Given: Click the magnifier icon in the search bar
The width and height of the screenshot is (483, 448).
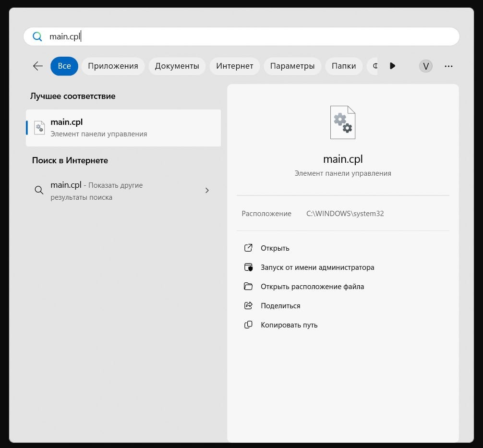Looking at the screenshot, I should click(x=37, y=36).
